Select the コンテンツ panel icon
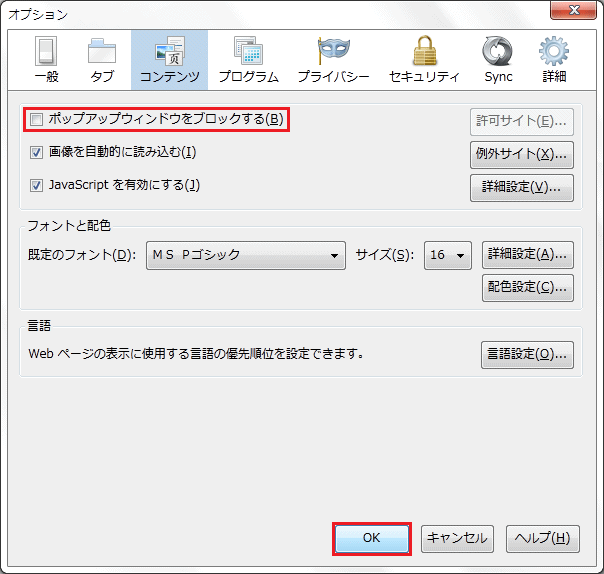The width and height of the screenshot is (604, 574). pos(169,60)
